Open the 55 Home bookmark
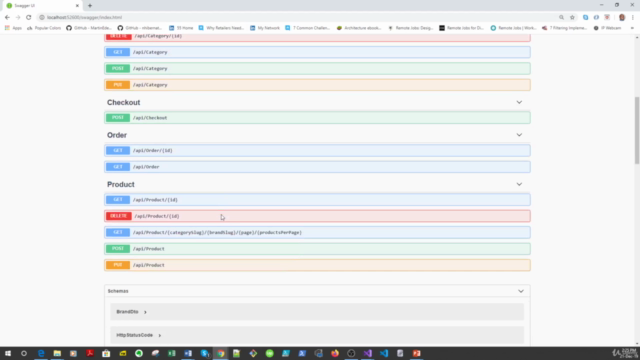The image size is (640, 360). click(x=181, y=28)
